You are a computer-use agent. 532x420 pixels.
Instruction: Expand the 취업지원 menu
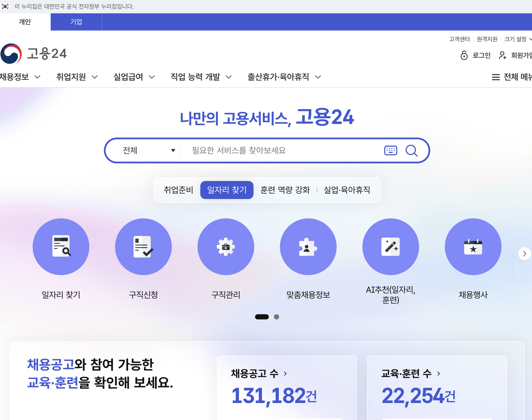click(x=77, y=77)
